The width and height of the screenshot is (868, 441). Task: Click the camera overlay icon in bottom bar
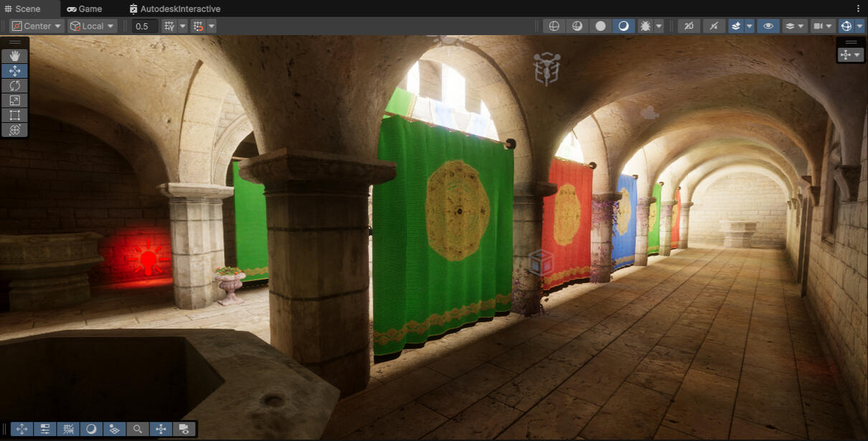[x=184, y=429]
